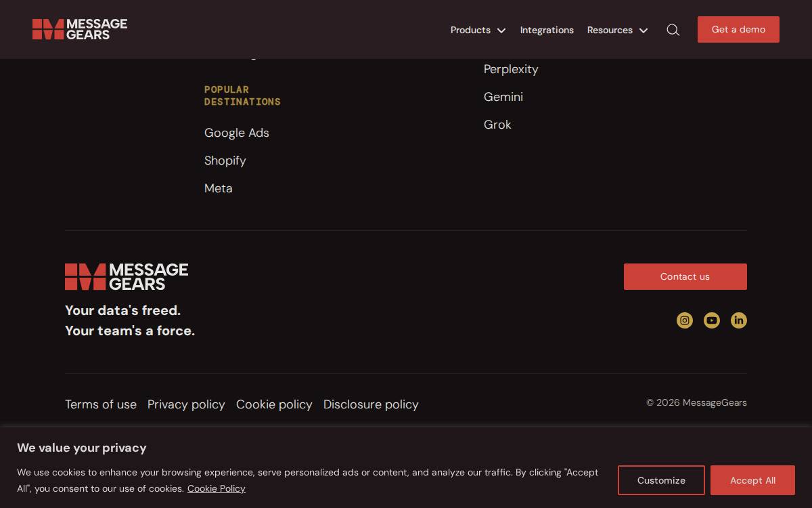Screen dimensions: 812x508
Task: Click the MessageGears footer logo
Action: pos(127,277)
